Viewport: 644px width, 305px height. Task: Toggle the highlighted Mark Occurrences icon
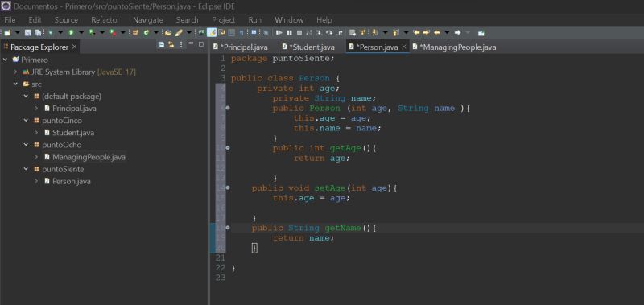(x=212, y=32)
